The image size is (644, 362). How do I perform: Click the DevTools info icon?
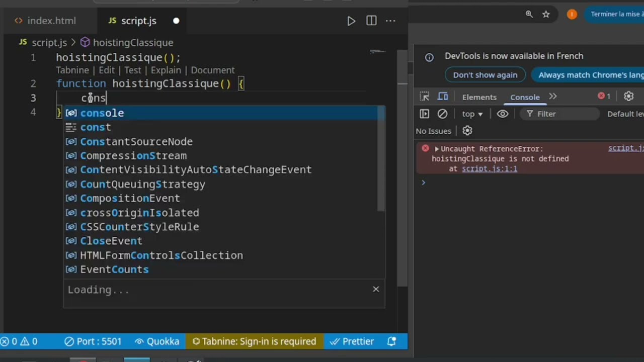point(429,57)
